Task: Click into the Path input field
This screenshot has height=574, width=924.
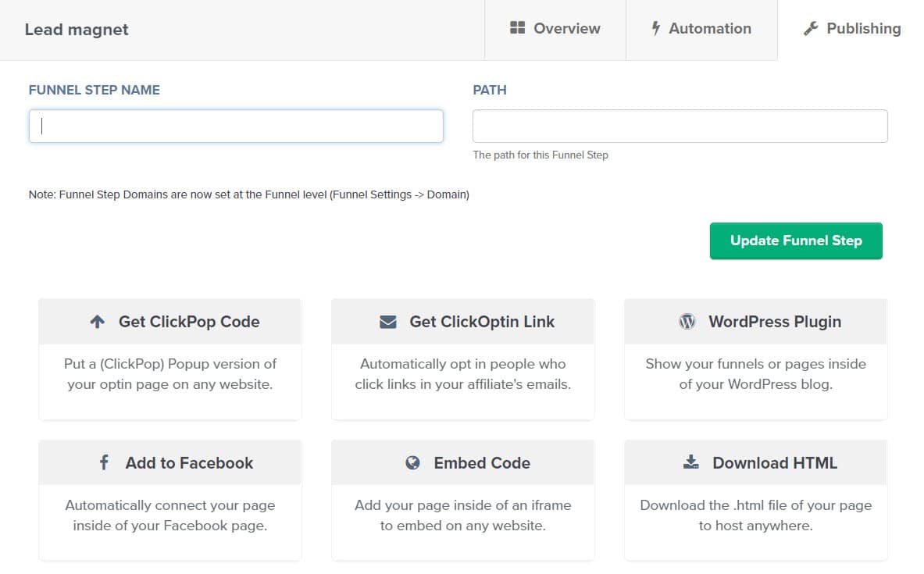Action: 680,126
